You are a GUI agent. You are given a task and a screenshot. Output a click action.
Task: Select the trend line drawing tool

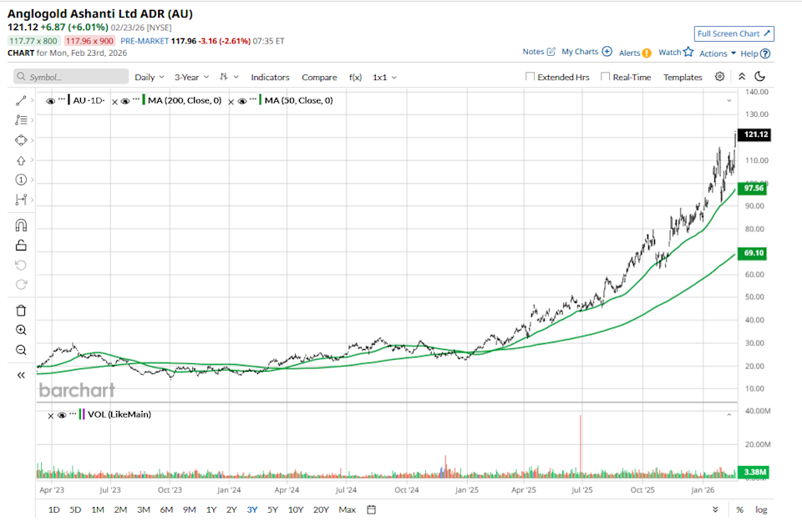21,99
